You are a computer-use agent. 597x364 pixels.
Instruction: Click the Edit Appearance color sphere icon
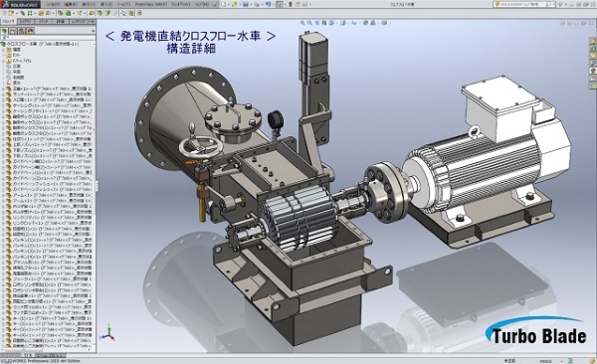(365, 23)
